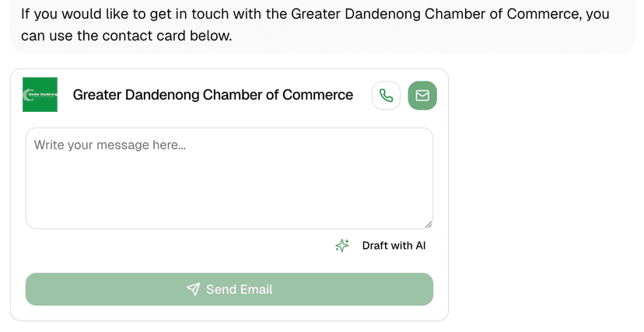Click the Send word on green button
The image size is (644, 332).
coord(221,289)
